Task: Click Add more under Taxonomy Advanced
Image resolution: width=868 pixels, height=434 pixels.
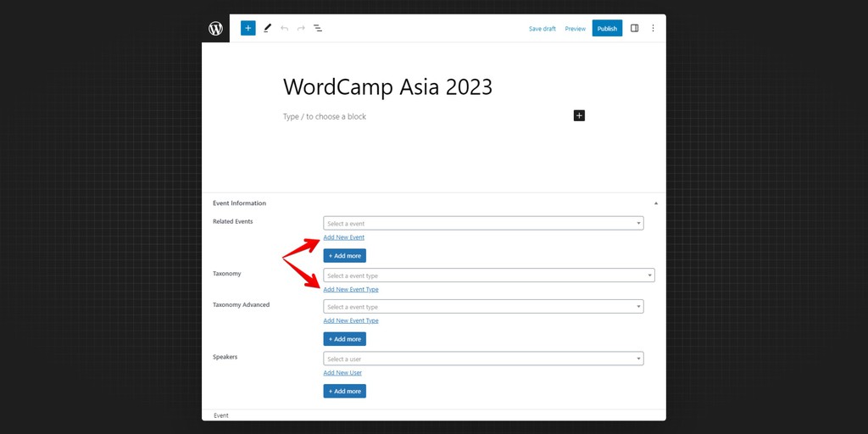Action: point(344,339)
